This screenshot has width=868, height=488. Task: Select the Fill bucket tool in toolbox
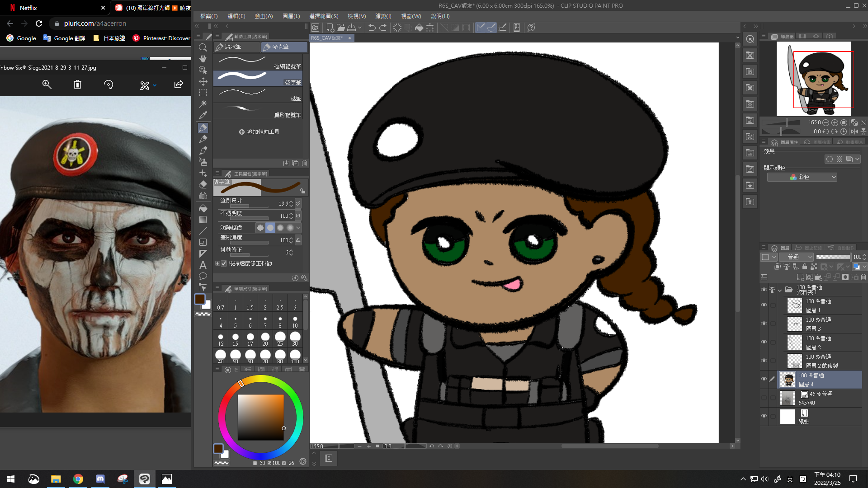[x=203, y=208]
